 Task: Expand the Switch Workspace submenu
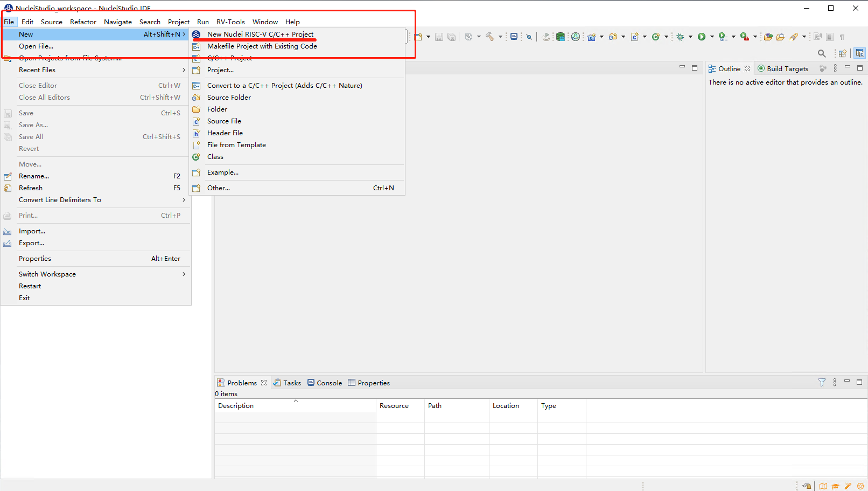coord(184,274)
